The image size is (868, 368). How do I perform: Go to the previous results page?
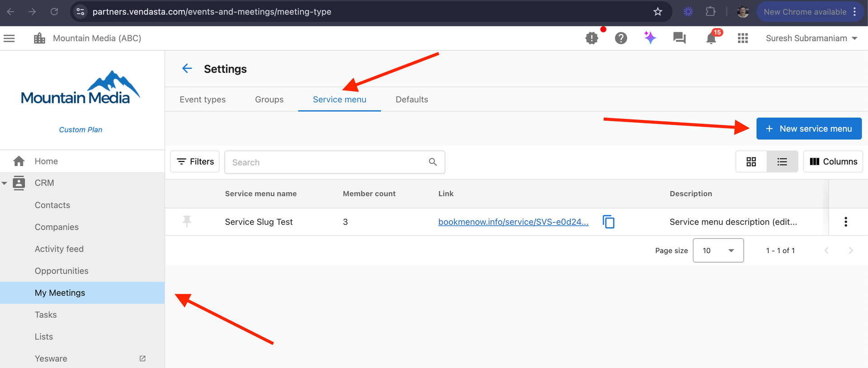tap(826, 250)
